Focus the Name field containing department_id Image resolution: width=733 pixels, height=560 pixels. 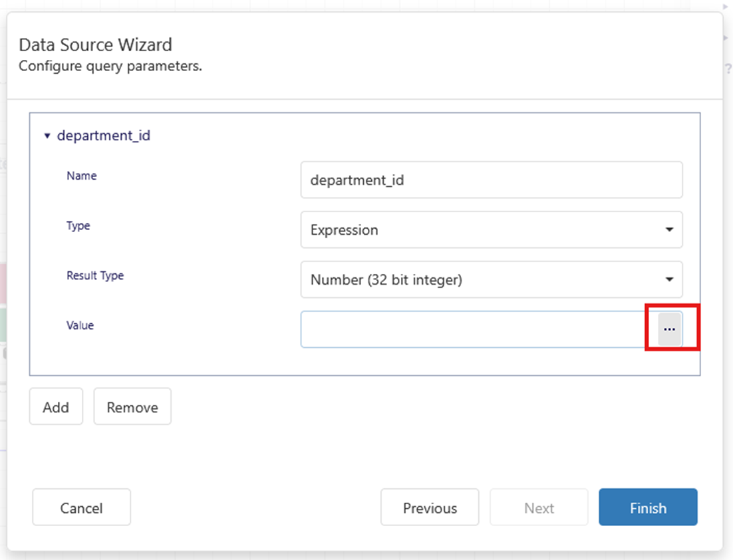pos(491,180)
